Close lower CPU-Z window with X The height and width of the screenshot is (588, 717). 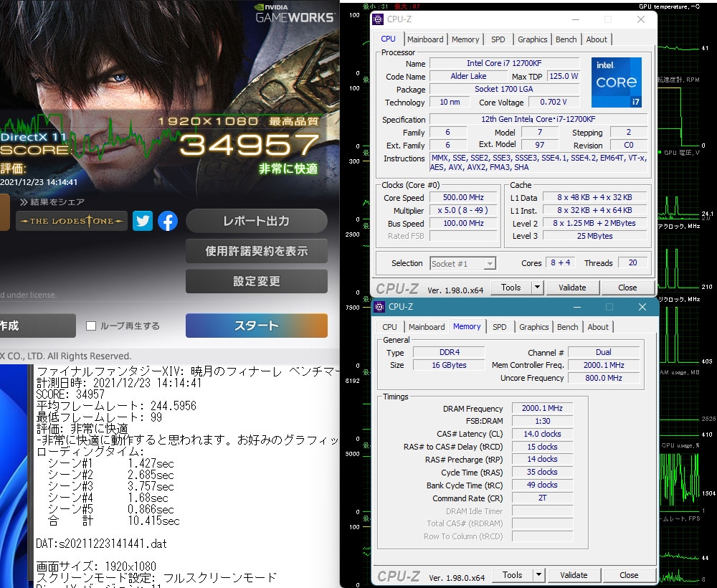click(642, 307)
